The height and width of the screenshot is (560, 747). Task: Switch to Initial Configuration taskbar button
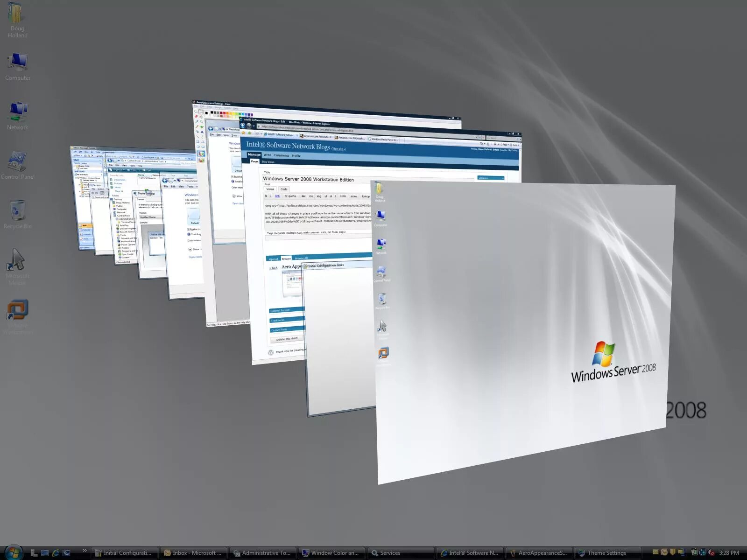coord(124,553)
